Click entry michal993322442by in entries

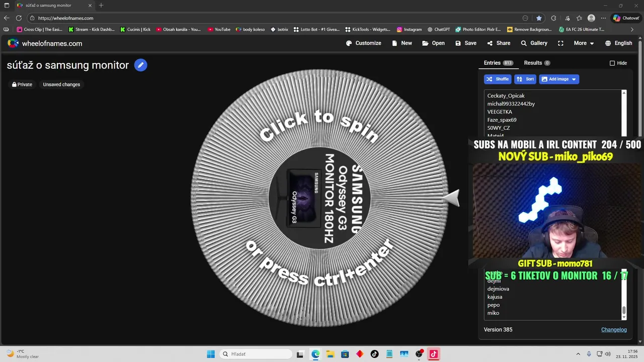tap(511, 104)
